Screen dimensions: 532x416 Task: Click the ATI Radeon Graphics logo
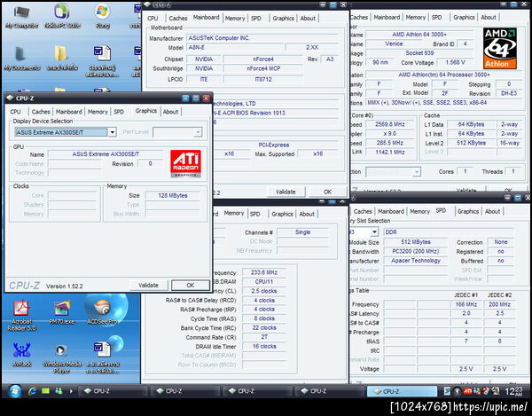tap(185, 163)
